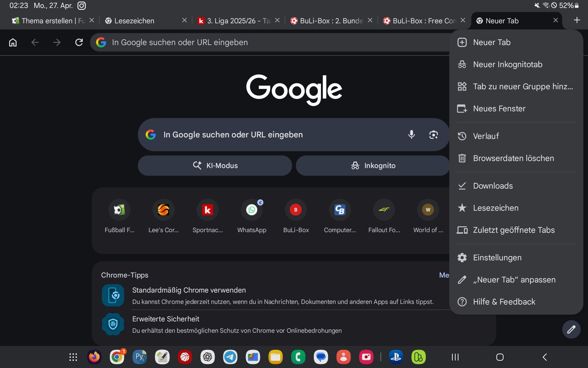Click the home icon in toolbar
Screen dimensions: 588x368
13,42
